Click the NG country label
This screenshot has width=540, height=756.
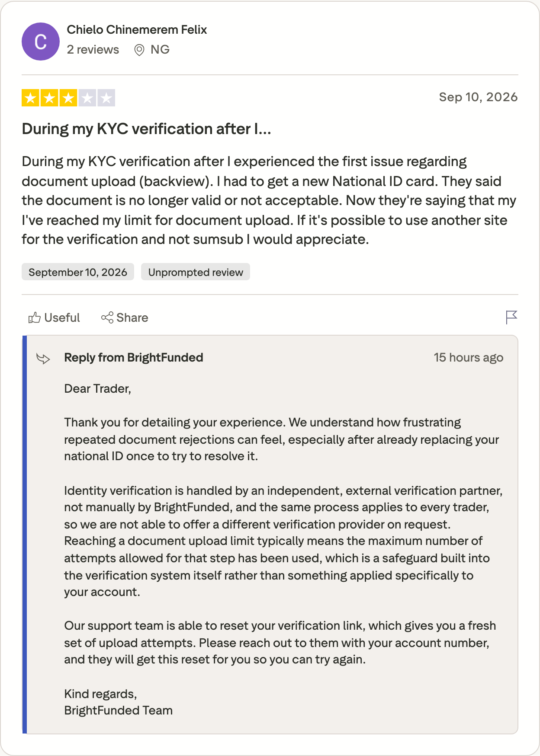coord(160,50)
